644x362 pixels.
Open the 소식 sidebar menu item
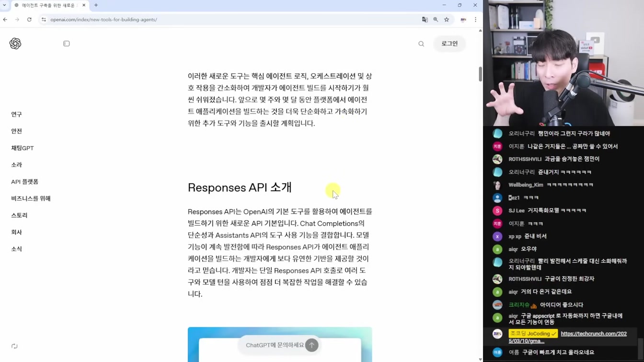click(17, 249)
